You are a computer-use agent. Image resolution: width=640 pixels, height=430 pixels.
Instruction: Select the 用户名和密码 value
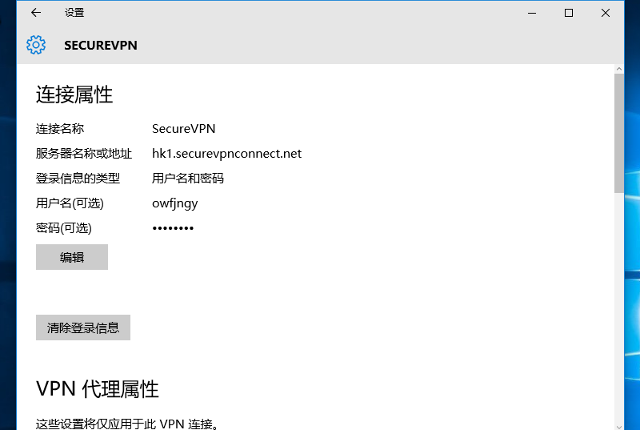[x=188, y=178]
